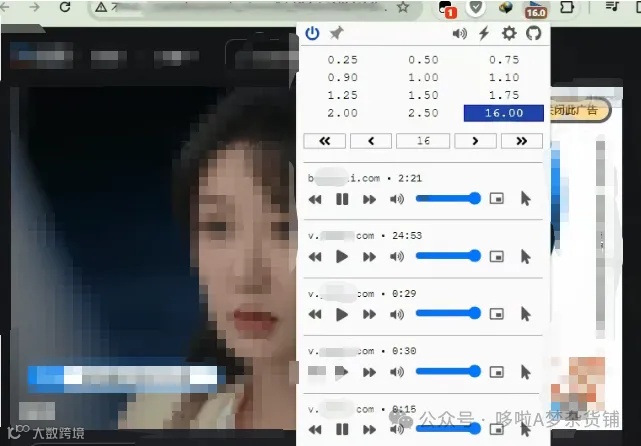Screen dimensions: 641x446
Task: Rewind the 24:53 video
Action: click(x=315, y=257)
